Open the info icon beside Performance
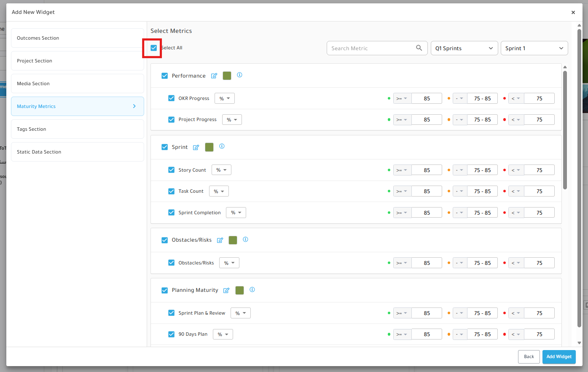 (x=239, y=75)
